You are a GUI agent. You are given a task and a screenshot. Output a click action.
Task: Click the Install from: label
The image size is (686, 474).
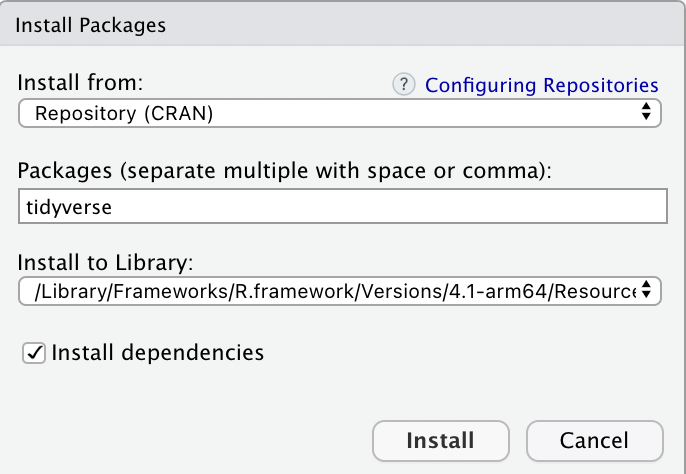pos(80,82)
